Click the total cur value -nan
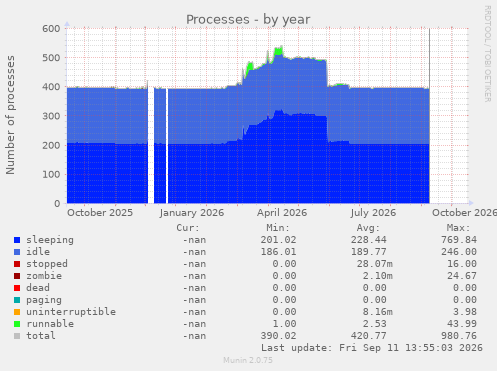497x371 pixels. (194, 336)
